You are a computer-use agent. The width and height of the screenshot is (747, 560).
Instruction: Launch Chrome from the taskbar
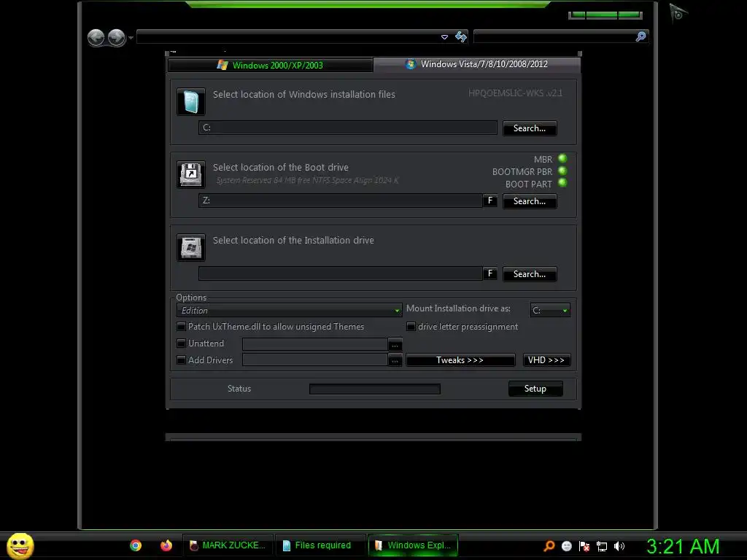pos(136,545)
